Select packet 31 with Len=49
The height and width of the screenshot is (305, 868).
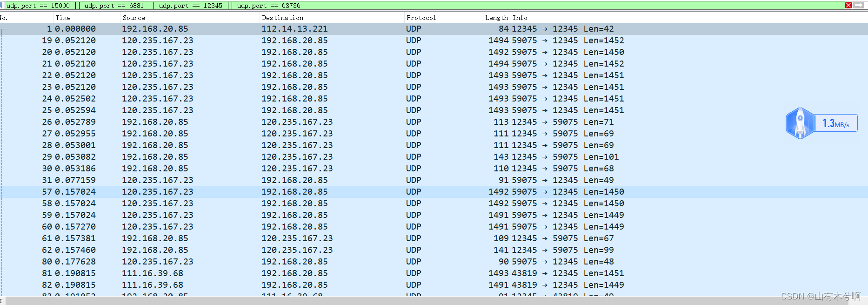[434, 180]
